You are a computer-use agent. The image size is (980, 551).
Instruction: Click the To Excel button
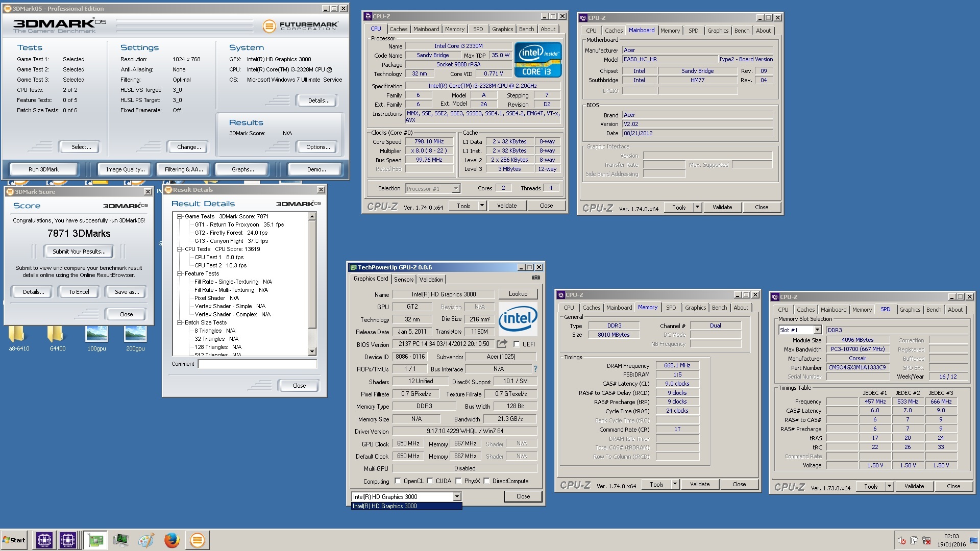79,292
